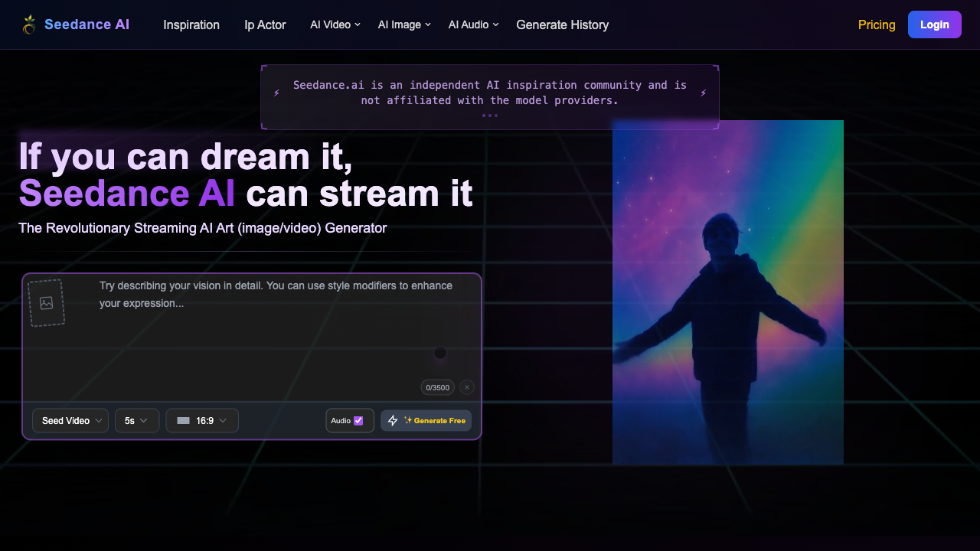Click the Seedance AI logo icon

pyautogui.click(x=29, y=24)
